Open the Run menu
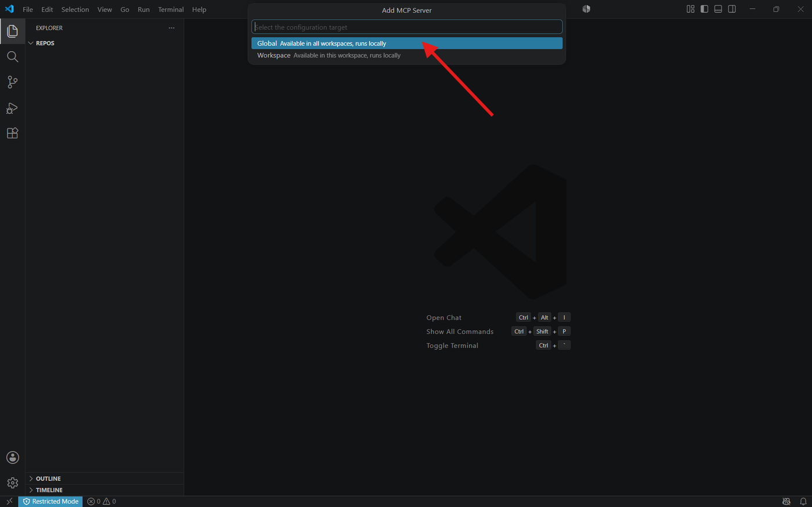The image size is (812, 507). [x=143, y=9]
